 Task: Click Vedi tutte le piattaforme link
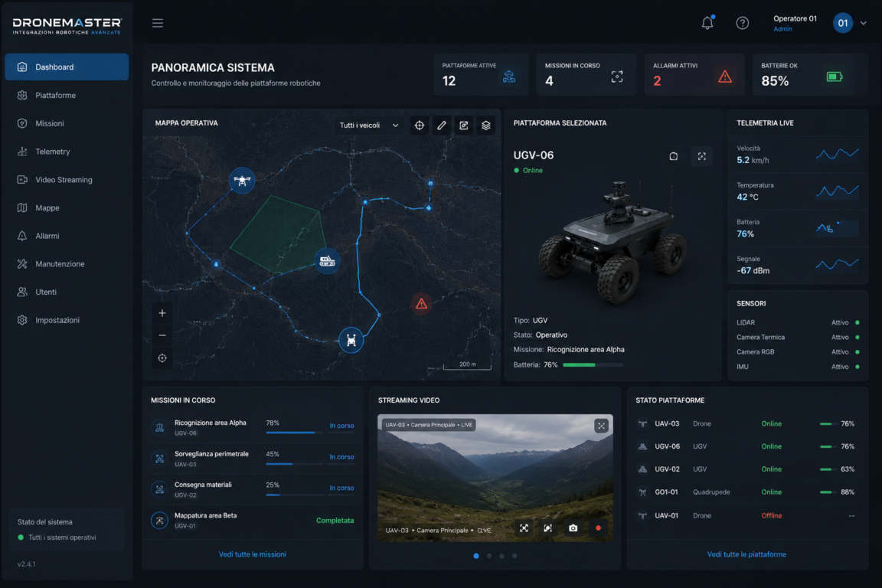(746, 554)
